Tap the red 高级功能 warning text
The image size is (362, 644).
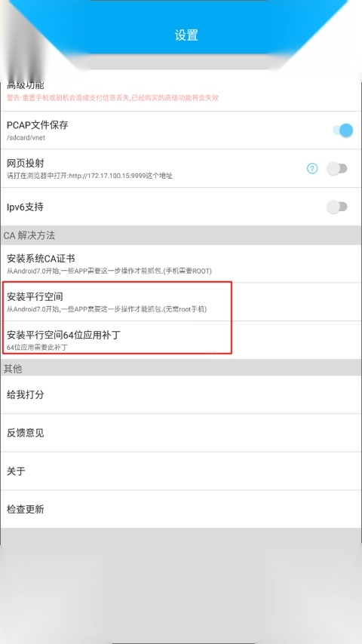tap(112, 98)
